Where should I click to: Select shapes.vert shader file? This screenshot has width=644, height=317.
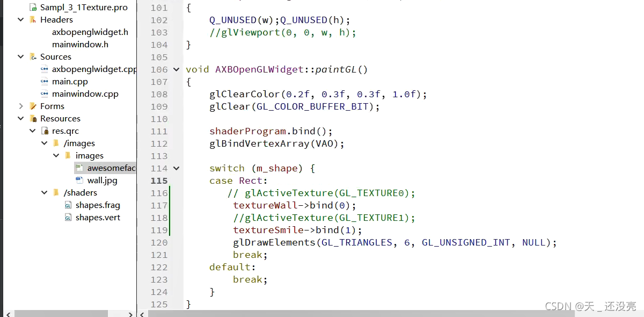pos(98,218)
